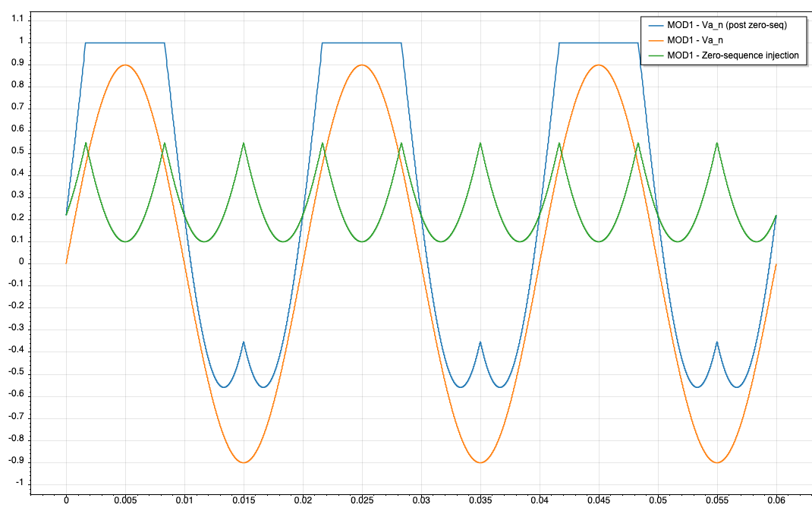Image resolution: width=812 pixels, height=514 pixels.
Task: Click the 0.005 x-axis tick label
Action: pyautogui.click(x=125, y=501)
